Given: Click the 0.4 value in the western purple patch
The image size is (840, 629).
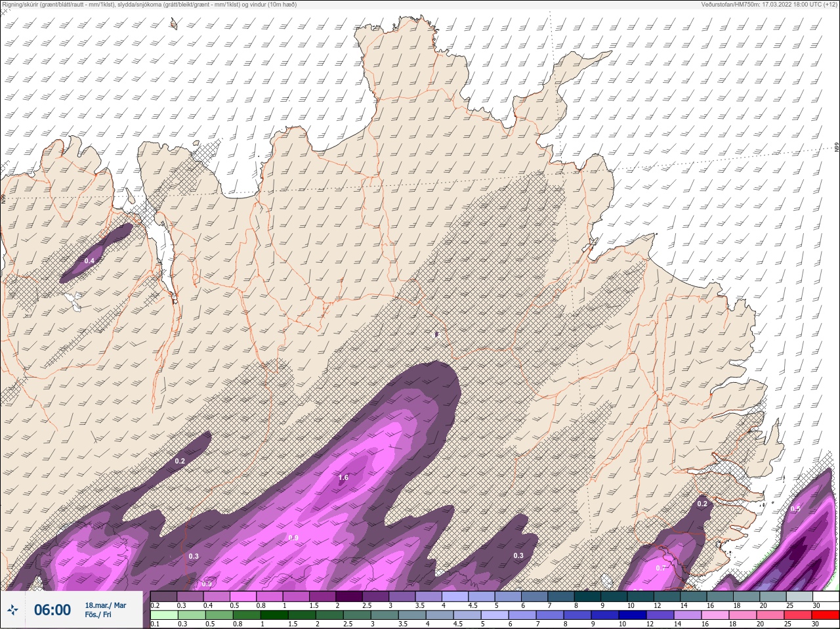Looking at the screenshot, I should coord(89,261).
